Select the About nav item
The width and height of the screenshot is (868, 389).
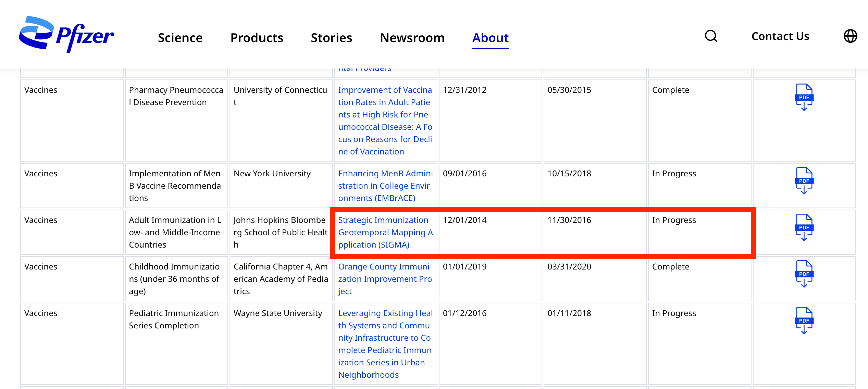(x=490, y=37)
